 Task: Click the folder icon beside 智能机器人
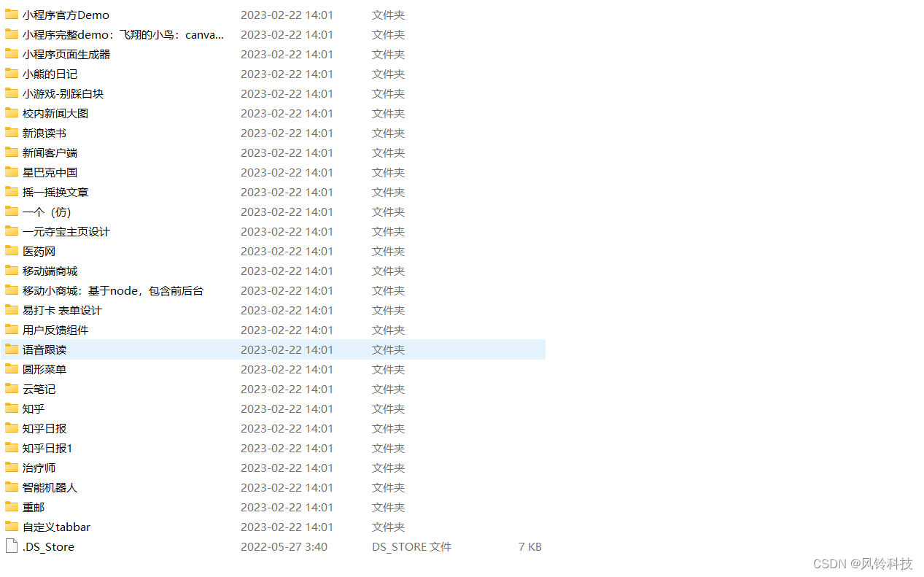tap(11, 487)
